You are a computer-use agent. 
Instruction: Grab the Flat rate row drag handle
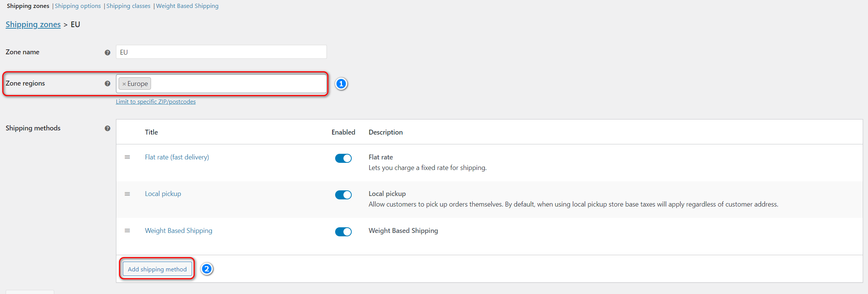coord(127,157)
